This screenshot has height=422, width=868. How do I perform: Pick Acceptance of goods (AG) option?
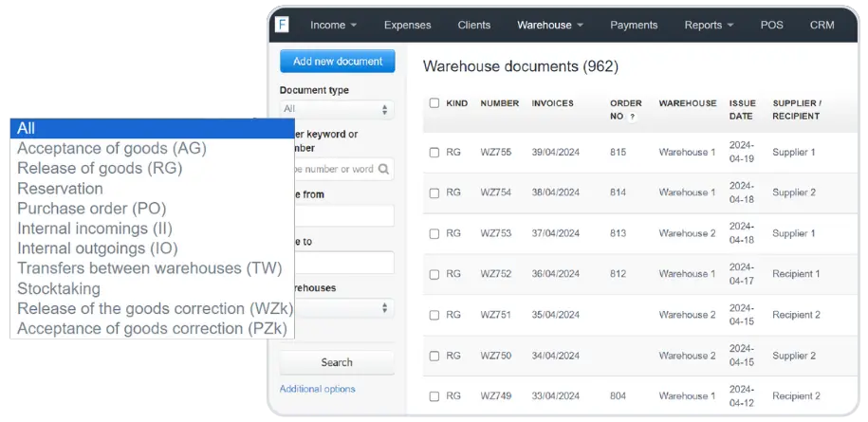(x=111, y=148)
